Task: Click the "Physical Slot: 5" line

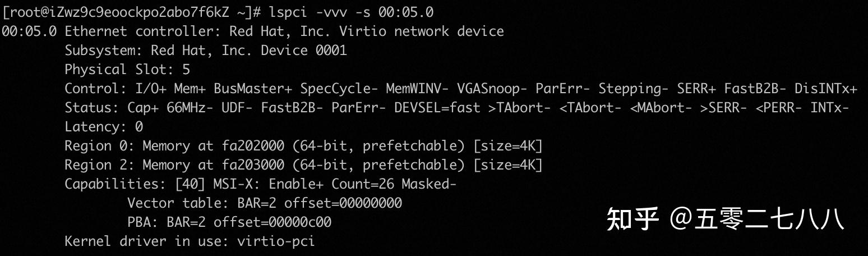Action: coord(127,69)
